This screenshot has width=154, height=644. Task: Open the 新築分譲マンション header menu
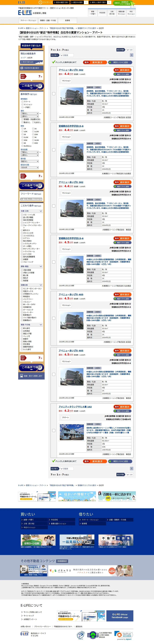(x=121, y=13)
